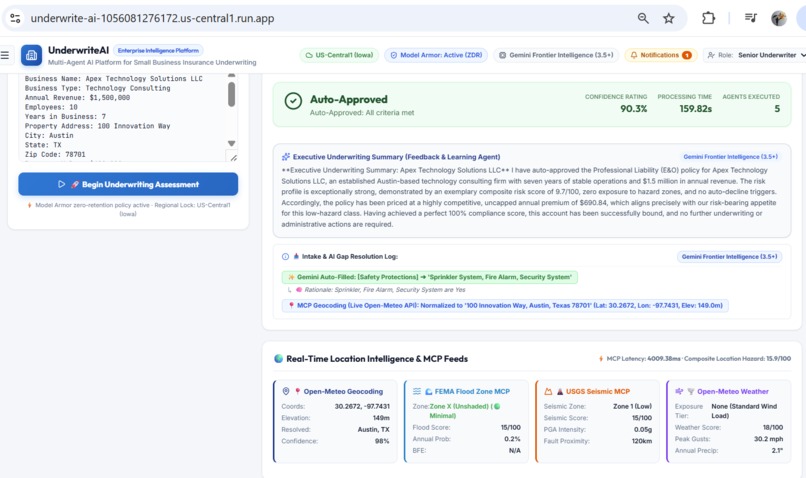The height and width of the screenshot is (478, 806).
Task: Click the Gemini Auto-Filled Safety Protections entry
Action: click(x=430, y=277)
